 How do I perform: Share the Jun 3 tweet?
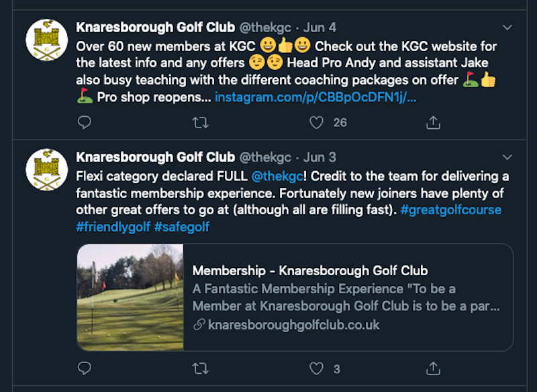coord(433,369)
